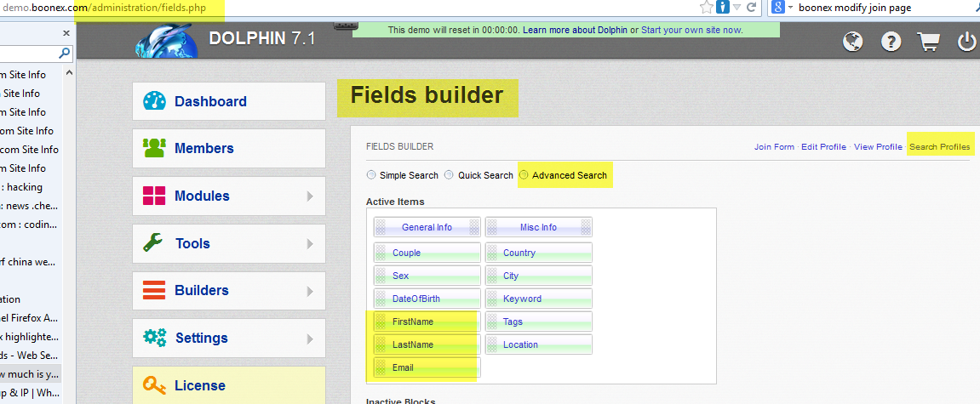Viewport: 980px width, 404px height.
Task: Click the Dashboard gauge icon
Action: pyautogui.click(x=154, y=101)
